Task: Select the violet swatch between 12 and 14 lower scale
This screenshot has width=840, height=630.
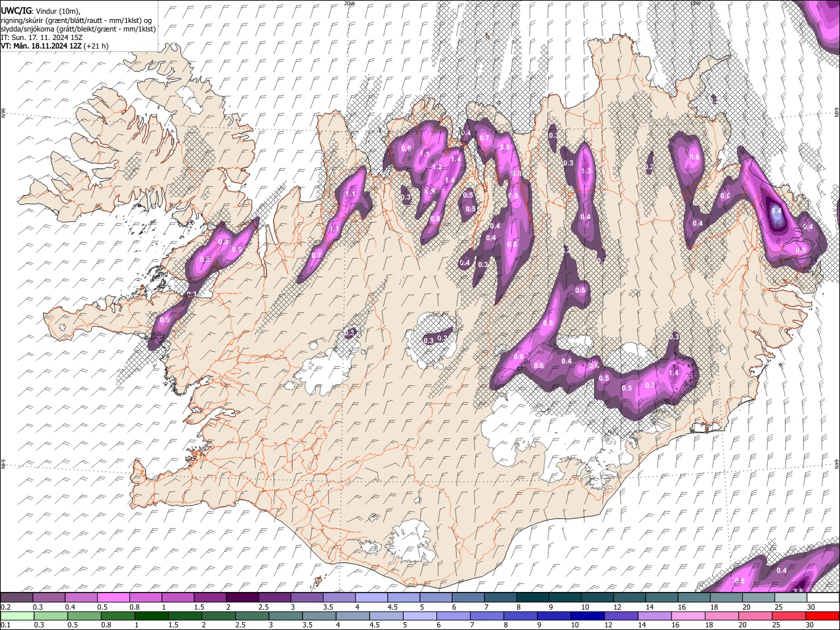Action: [x=621, y=616]
